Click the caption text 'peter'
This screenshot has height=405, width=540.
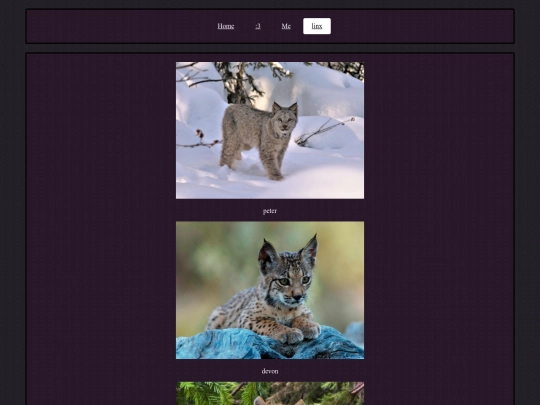[x=270, y=211]
